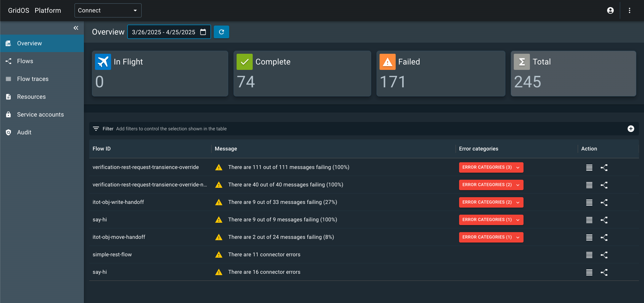The image size is (644, 303).
Task: Go to Flows in the sidebar
Action: [x=25, y=61]
